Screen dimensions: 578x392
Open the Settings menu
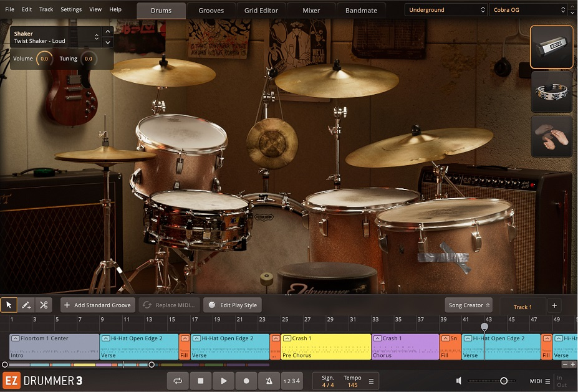click(x=70, y=9)
